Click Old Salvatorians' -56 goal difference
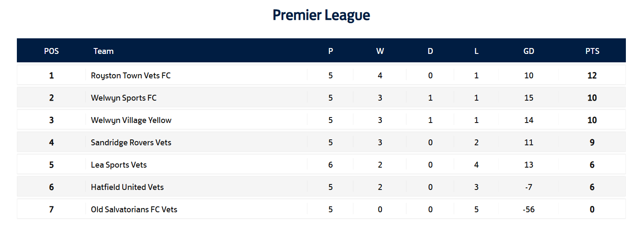 (529, 210)
